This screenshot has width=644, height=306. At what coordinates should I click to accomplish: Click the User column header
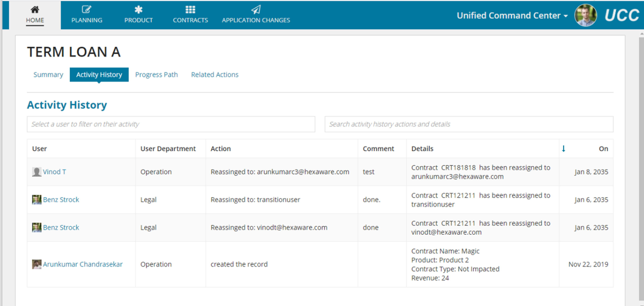(x=40, y=149)
